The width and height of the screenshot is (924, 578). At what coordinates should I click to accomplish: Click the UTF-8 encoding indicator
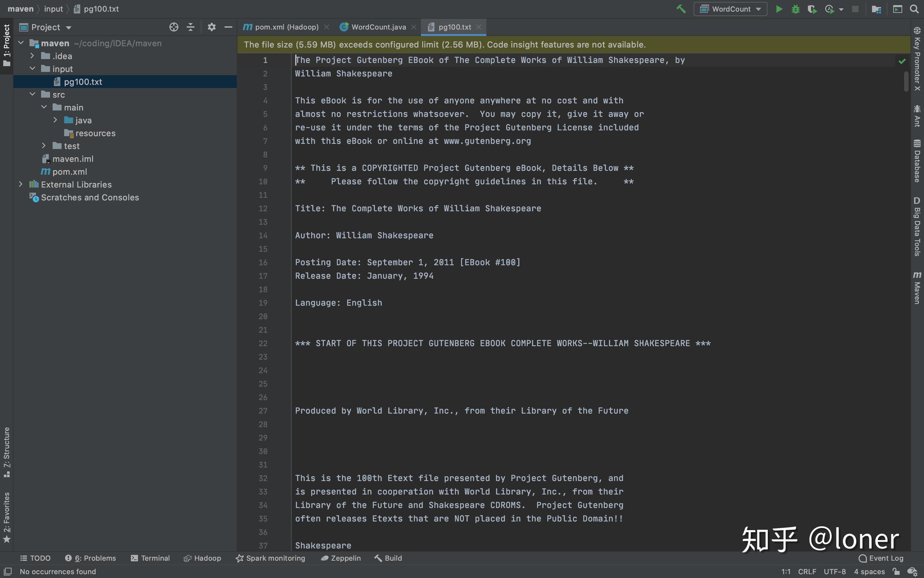pyautogui.click(x=835, y=572)
